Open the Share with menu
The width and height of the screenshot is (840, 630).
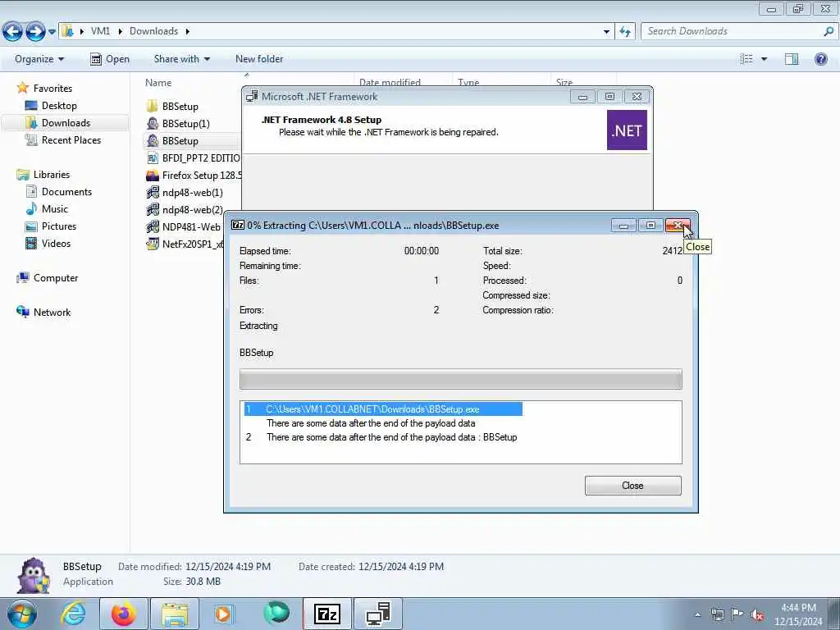click(181, 59)
